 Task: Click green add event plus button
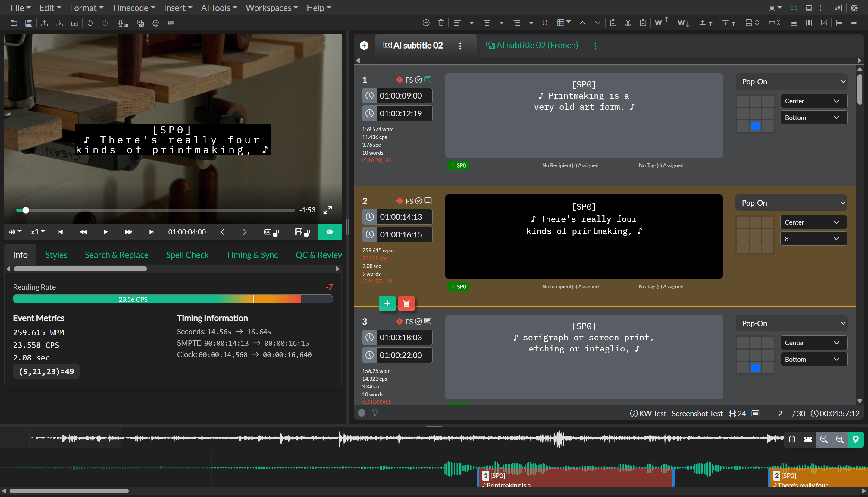pyautogui.click(x=387, y=303)
